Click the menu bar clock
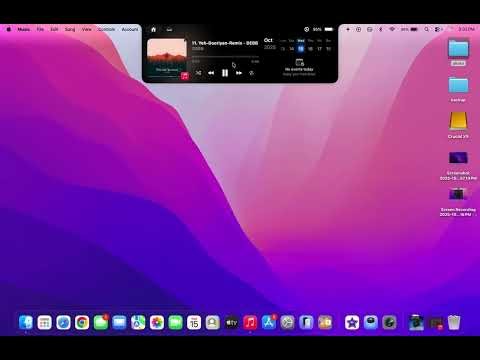Image resolution: width=480 pixels, height=360 pixels. [x=466, y=29]
